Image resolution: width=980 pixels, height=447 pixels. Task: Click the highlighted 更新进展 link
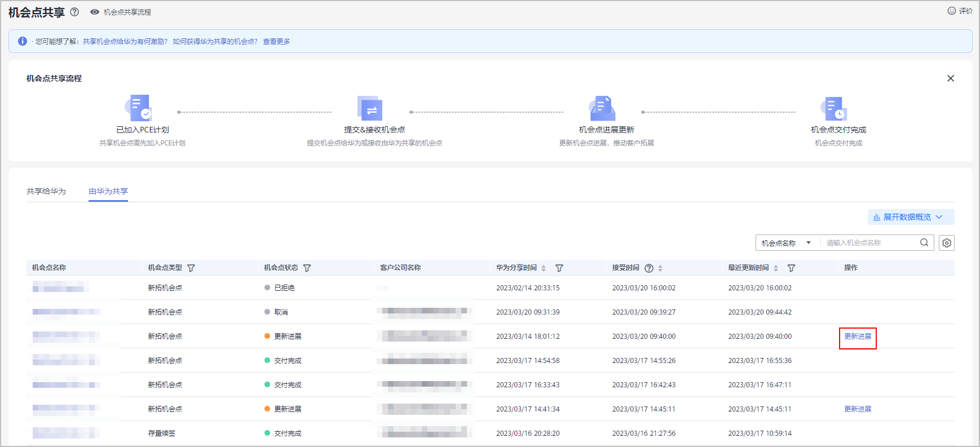click(857, 337)
